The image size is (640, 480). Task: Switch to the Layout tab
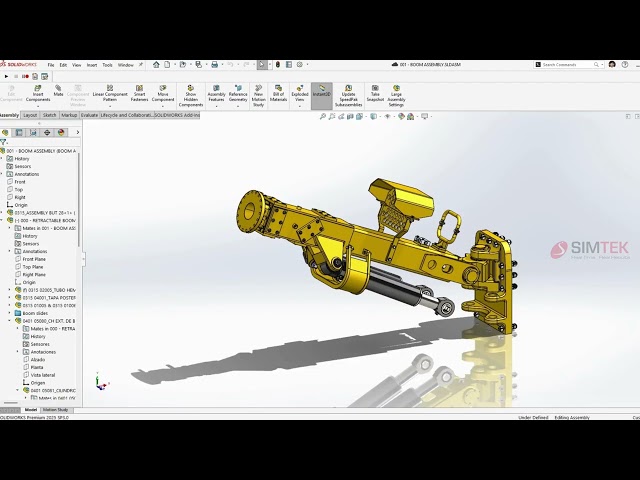point(30,115)
